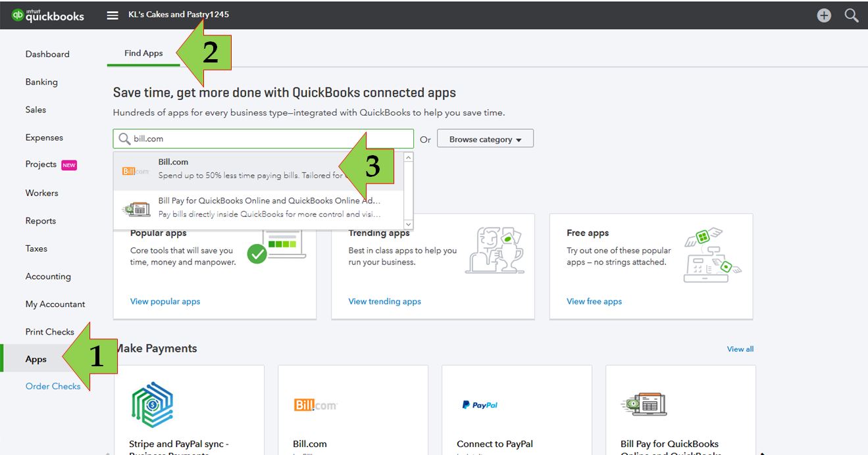This screenshot has width=868, height=455.
Task: Open Accounting in the sidebar
Action: click(x=48, y=276)
